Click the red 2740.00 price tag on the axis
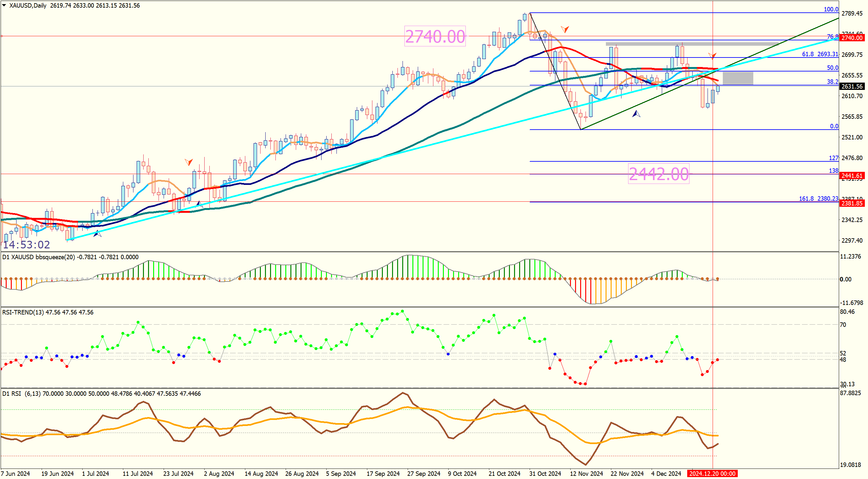Screen dimensions: 868x479 [x=851, y=38]
